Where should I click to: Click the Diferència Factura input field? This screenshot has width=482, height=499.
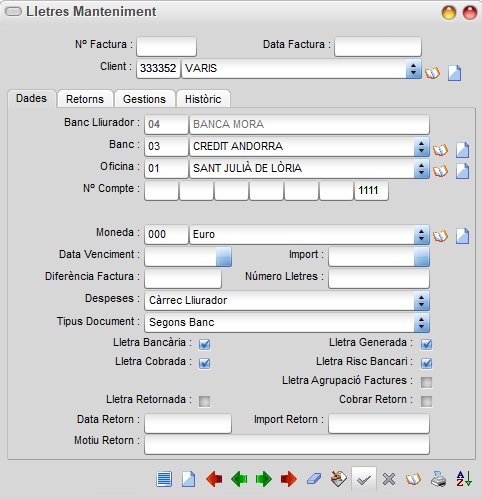(x=183, y=279)
